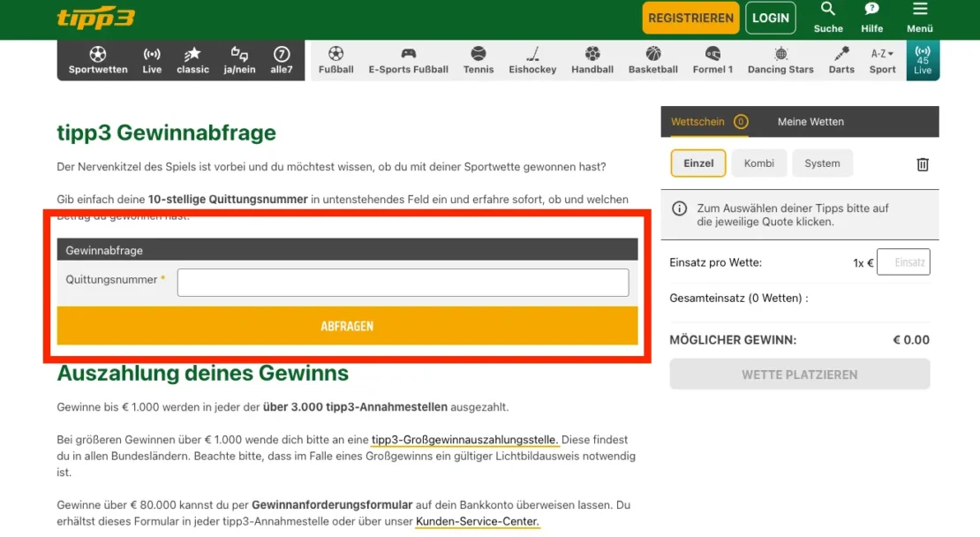Choose the System bet type
Viewport: 980px width, 537px height.
(x=822, y=163)
